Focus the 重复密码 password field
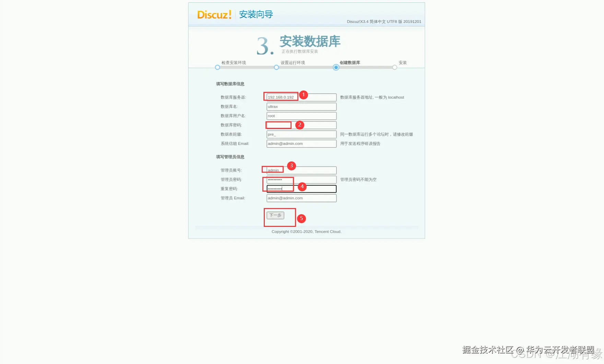This screenshot has height=364, width=604. [301, 189]
